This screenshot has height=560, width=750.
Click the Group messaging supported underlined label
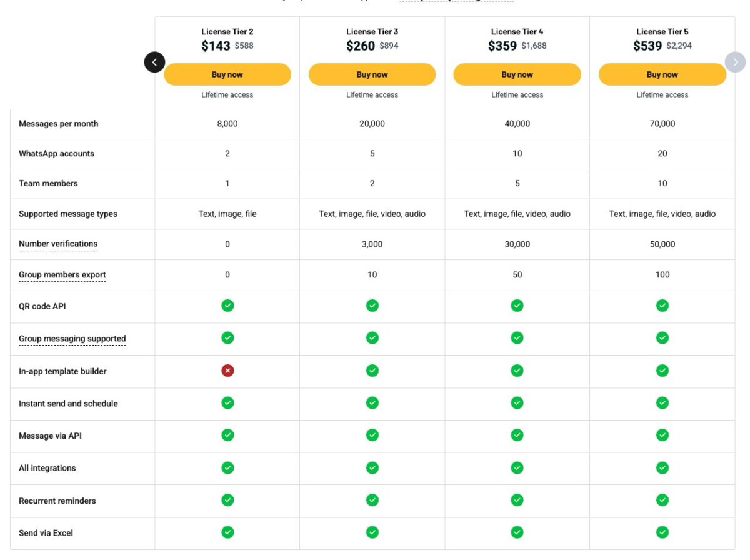(72, 339)
